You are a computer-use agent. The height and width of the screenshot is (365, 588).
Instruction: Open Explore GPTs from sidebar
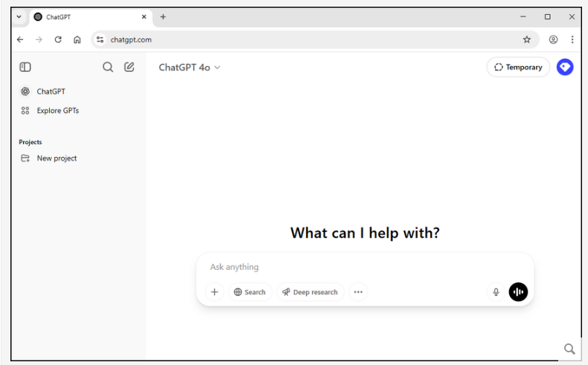click(57, 110)
